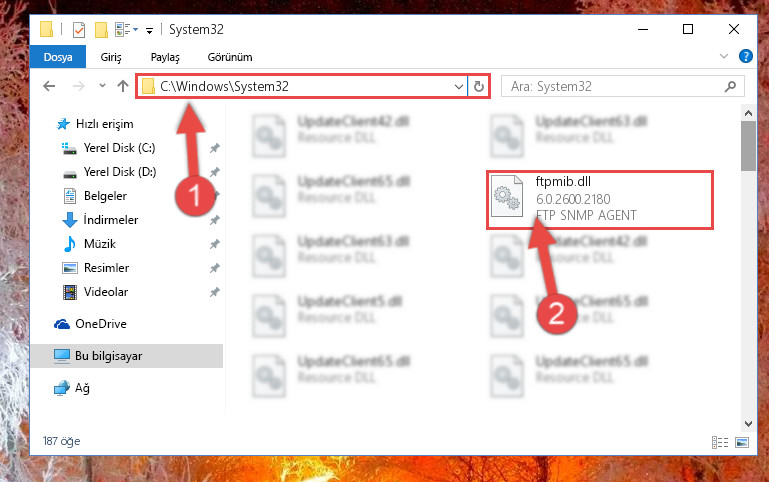Open İndirmeler folder in sidebar
The height and width of the screenshot is (482, 769).
110,220
